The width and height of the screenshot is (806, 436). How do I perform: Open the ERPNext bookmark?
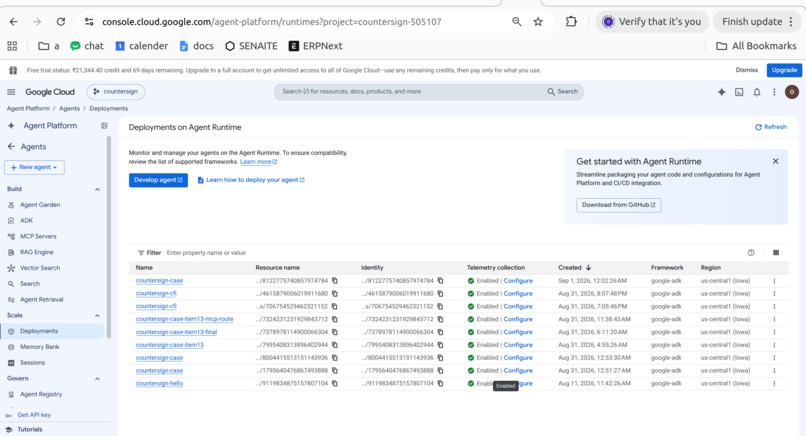(x=316, y=46)
